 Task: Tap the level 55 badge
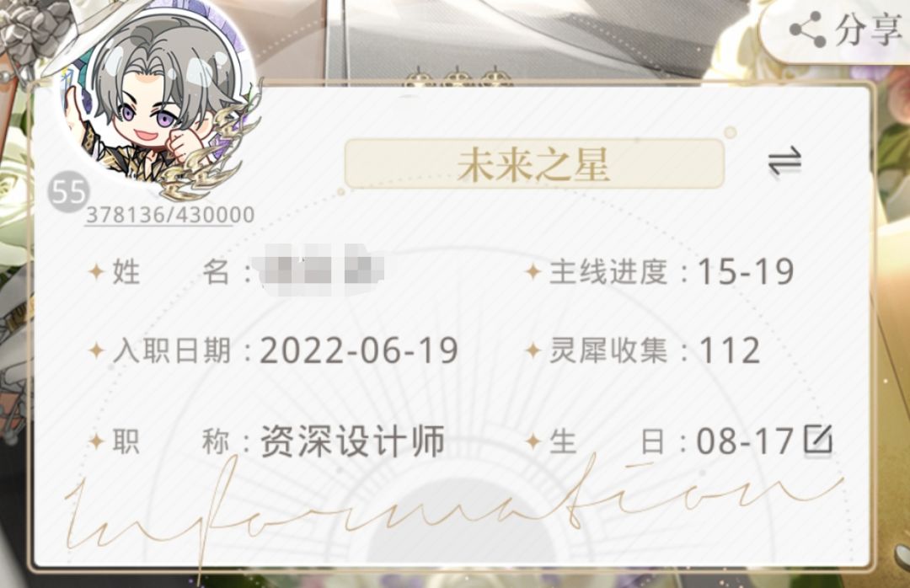[68, 192]
